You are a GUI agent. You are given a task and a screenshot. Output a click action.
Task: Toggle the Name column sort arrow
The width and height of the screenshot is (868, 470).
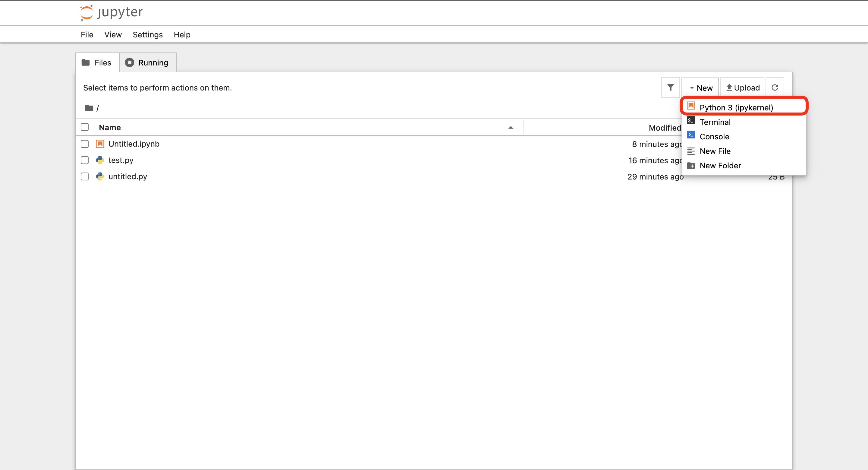511,127
